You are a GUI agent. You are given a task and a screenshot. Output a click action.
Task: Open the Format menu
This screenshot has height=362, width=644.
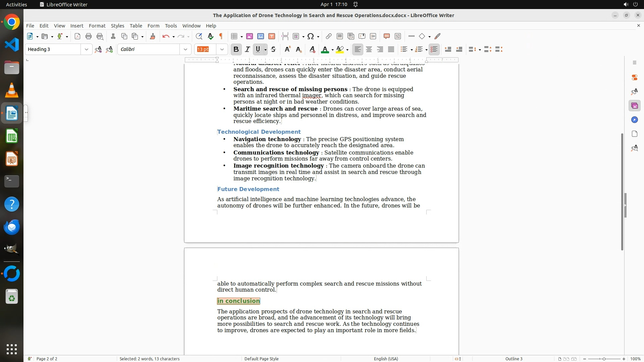(x=97, y=25)
